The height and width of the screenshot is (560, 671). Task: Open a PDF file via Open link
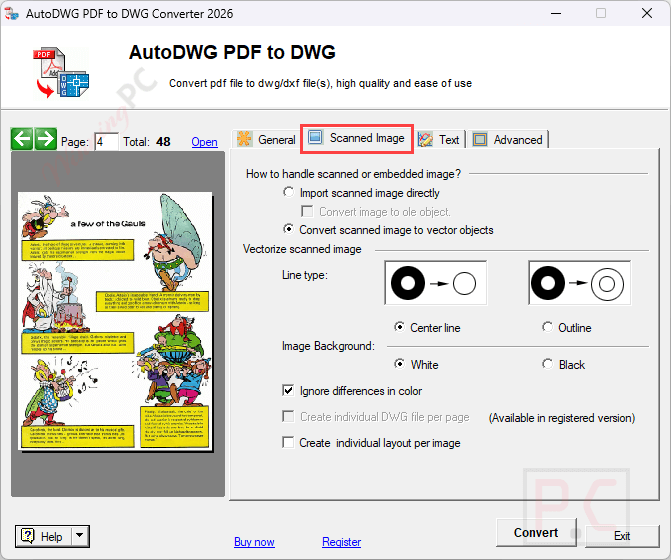[x=204, y=142]
